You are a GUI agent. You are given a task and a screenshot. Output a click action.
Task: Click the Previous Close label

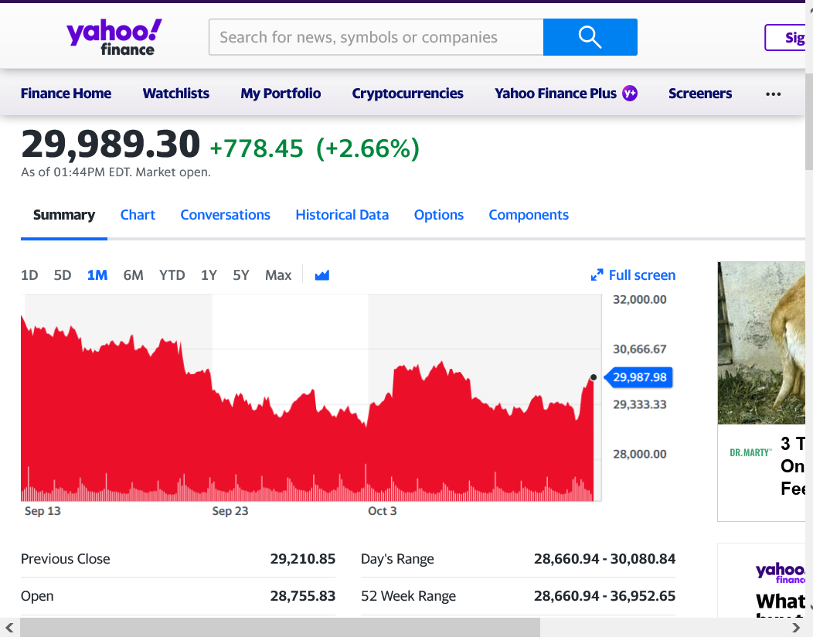point(66,559)
